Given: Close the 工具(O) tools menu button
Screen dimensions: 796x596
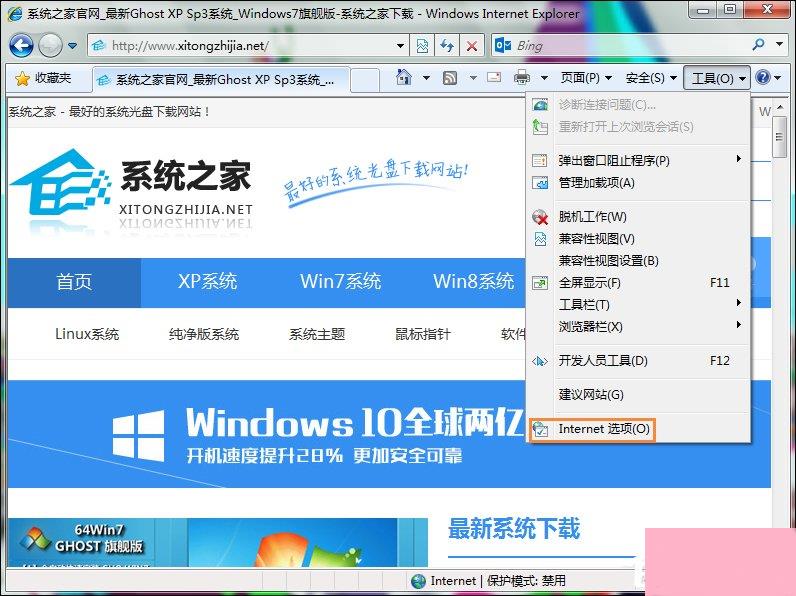Looking at the screenshot, I should point(717,78).
